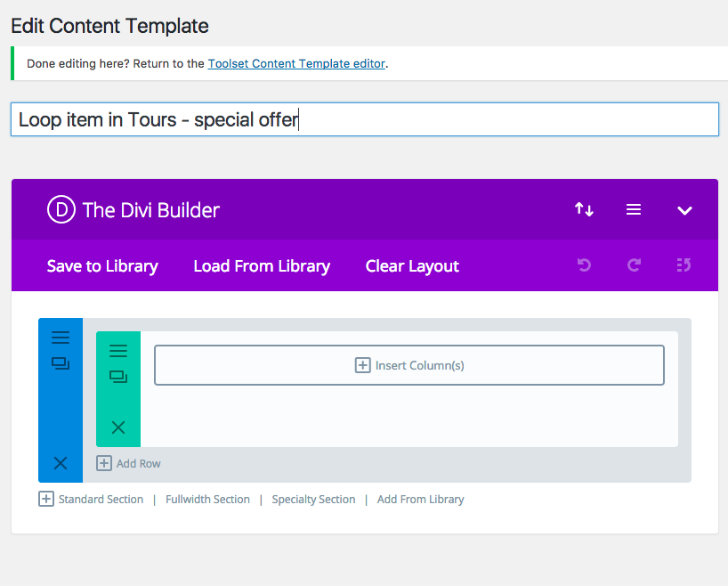The height and width of the screenshot is (586, 728).
Task: Open the blue section settings menu icon
Action: [61, 338]
